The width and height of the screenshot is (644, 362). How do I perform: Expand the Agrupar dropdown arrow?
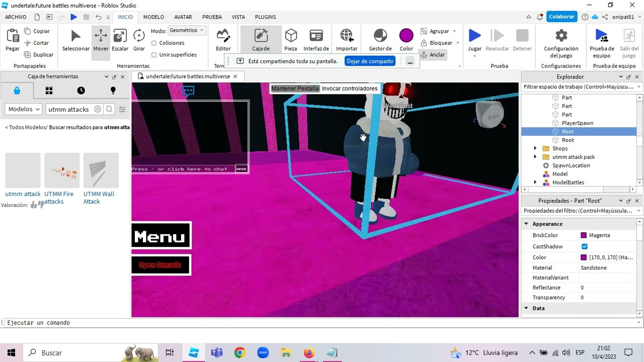(x=454, y=31)
